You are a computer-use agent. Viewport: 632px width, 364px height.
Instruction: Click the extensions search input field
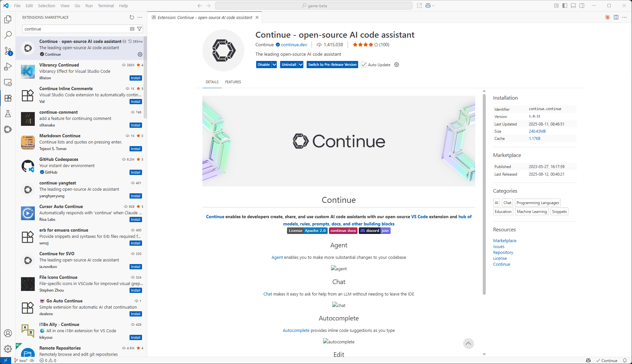pos(75,29)
